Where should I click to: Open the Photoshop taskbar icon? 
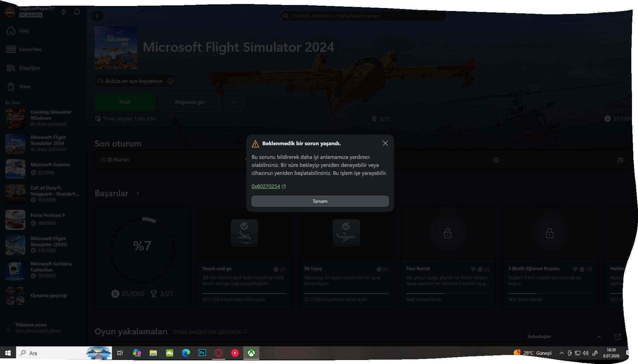click(202, 353)
